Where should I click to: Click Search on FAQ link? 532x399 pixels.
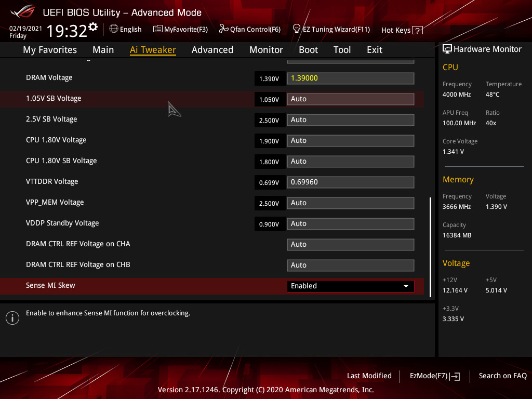click(x=502, y=376)
